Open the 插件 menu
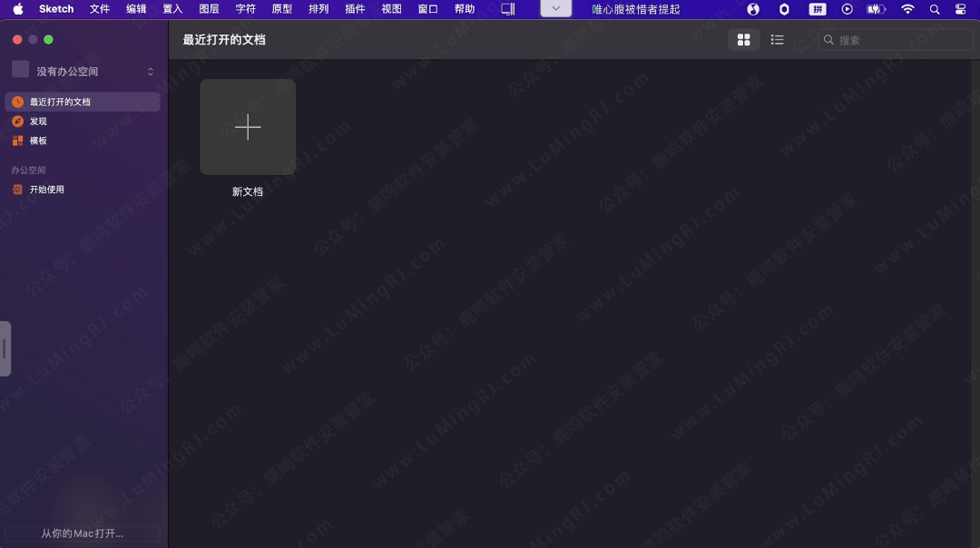This screenshot has width=980, height=548. (x=354, y=9)
